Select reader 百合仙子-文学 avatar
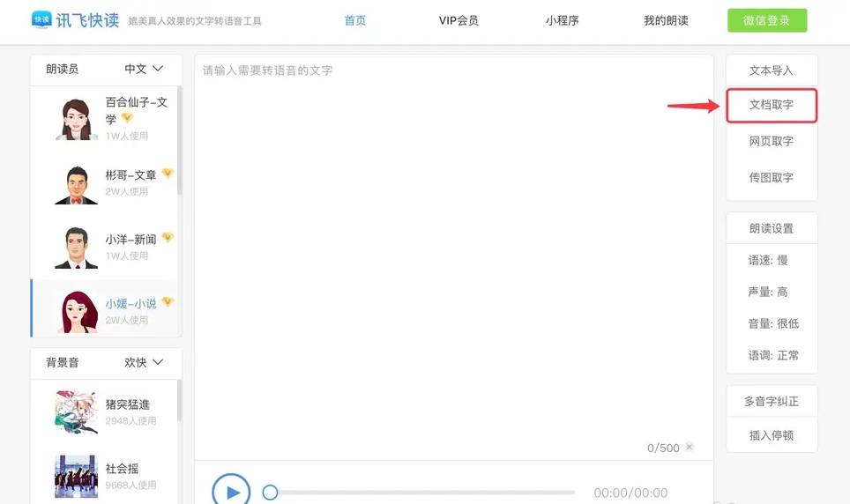This screenshot has width=850, height=504. click(76, 119)
